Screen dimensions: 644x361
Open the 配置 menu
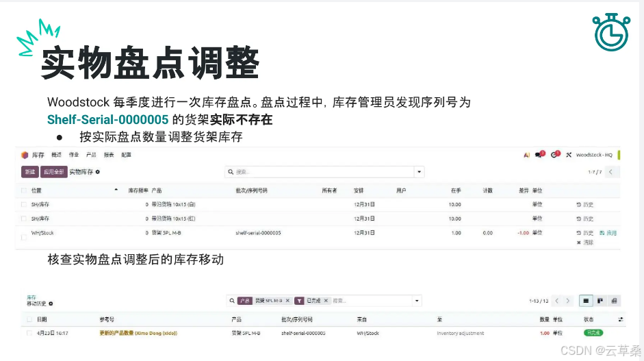[127, 155]
